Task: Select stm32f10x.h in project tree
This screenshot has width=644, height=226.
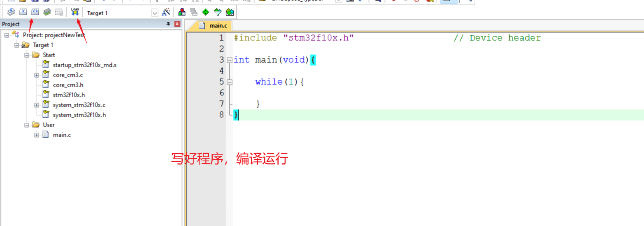Action: click(x=69, y=95)
